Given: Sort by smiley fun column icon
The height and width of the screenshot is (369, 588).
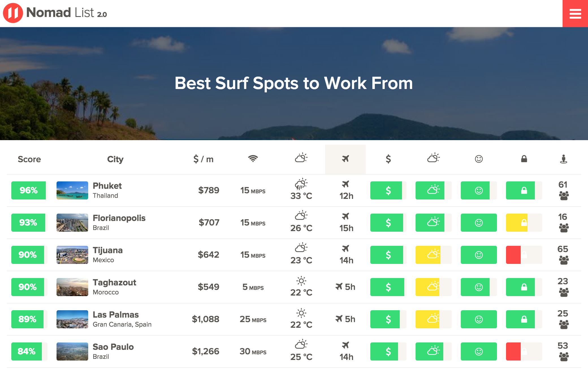Looking at the screenshot, I should point(479,159).
